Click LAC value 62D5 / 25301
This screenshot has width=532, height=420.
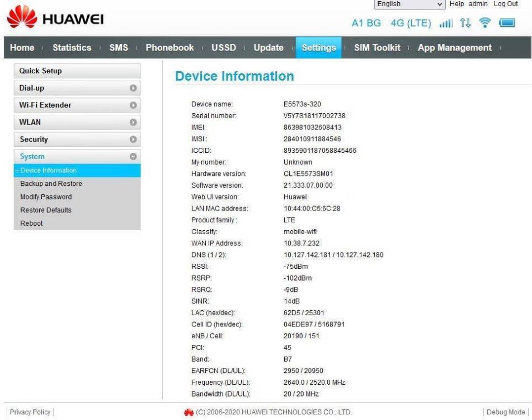tap(304, 312)
